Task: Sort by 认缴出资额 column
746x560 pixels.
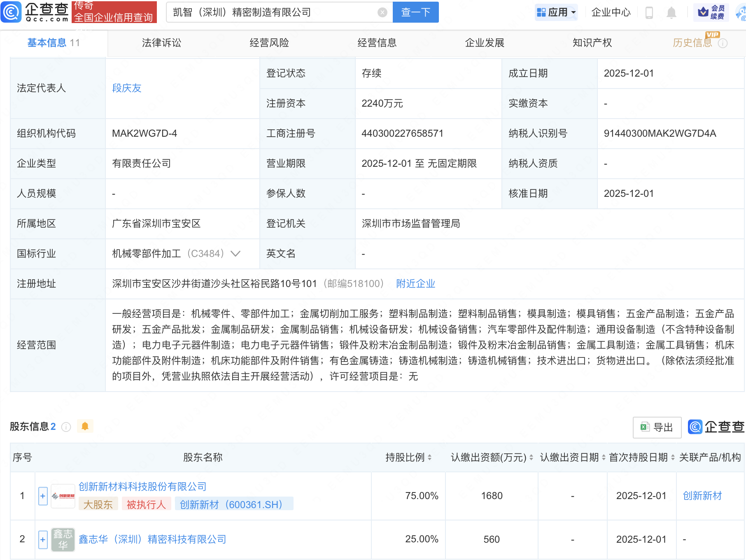Action: tap(531, 457)
